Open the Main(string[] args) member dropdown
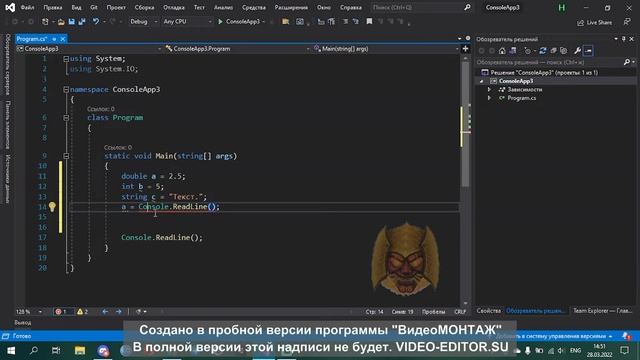The width and height of the screenshot is (640, 360). [x=386, y=49]
